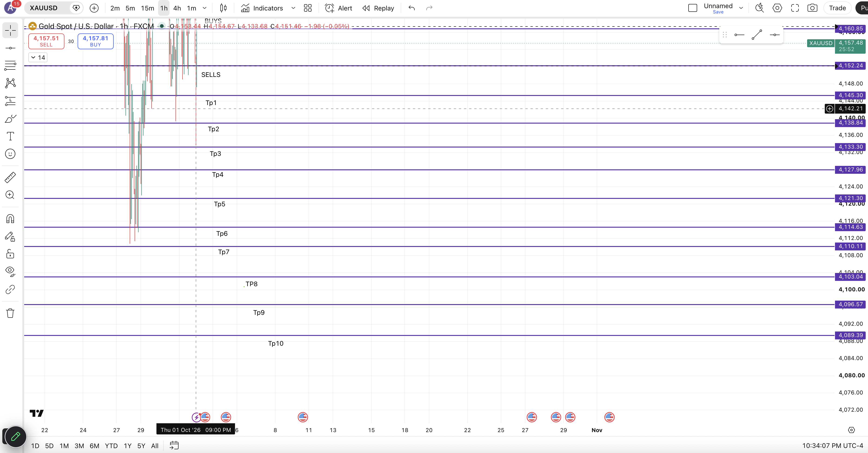
Task: Click the undo arrow
Action: tap(411, 8)
